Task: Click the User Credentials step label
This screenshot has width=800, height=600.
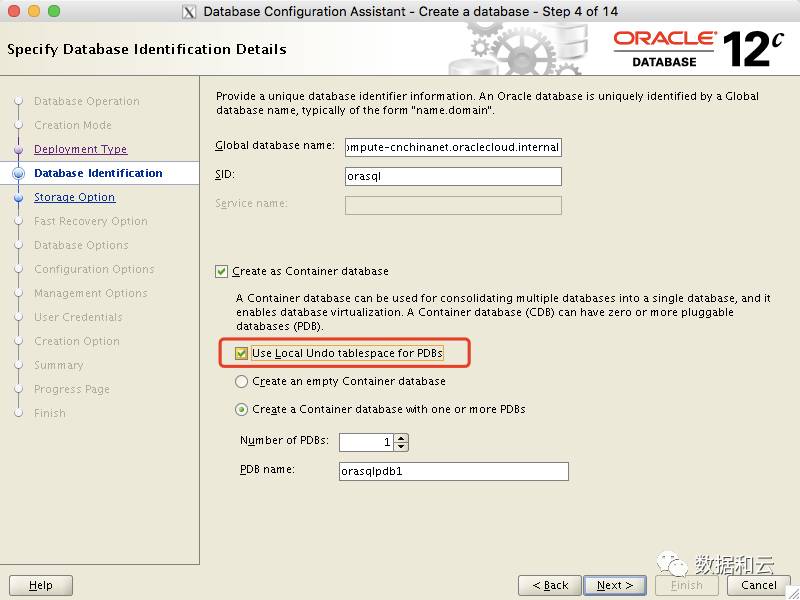Action: pyautogui.click(x=78, y=317)
